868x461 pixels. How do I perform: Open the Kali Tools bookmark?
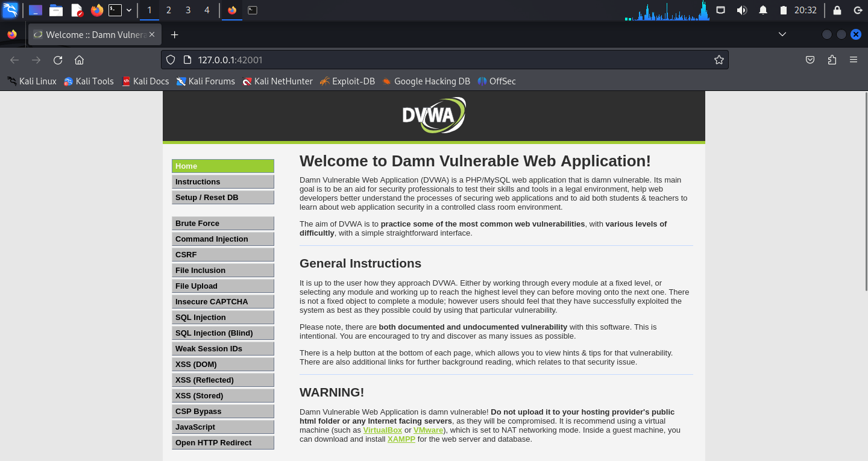coord(89,81)
